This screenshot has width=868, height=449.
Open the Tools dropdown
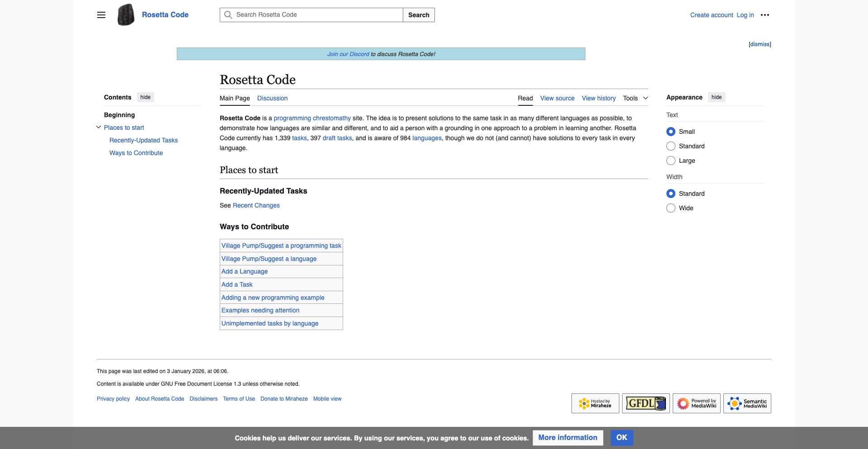click(x=635, y=98)
